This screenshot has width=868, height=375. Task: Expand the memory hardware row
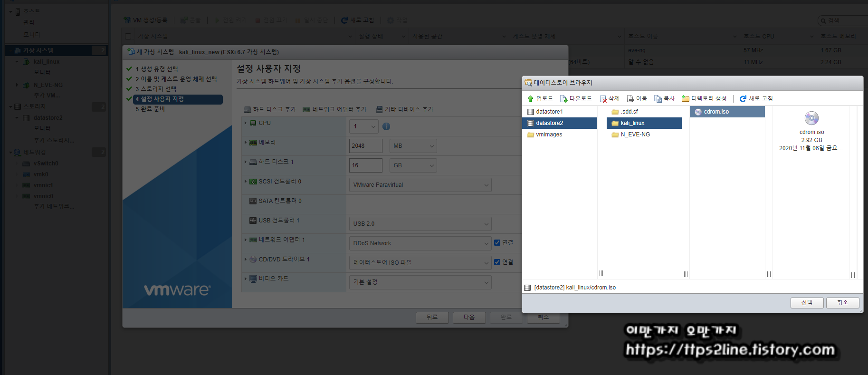coord(246,142)
